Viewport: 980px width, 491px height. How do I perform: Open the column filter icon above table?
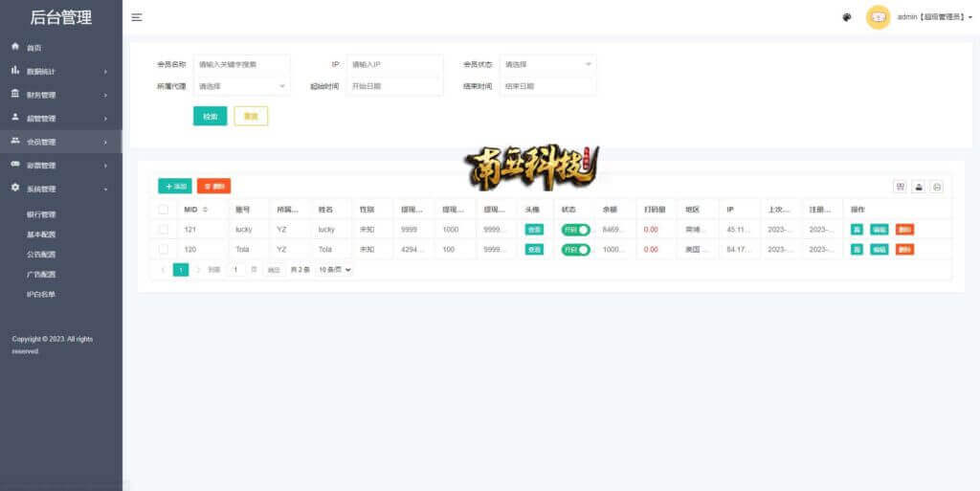pos(900,186)
